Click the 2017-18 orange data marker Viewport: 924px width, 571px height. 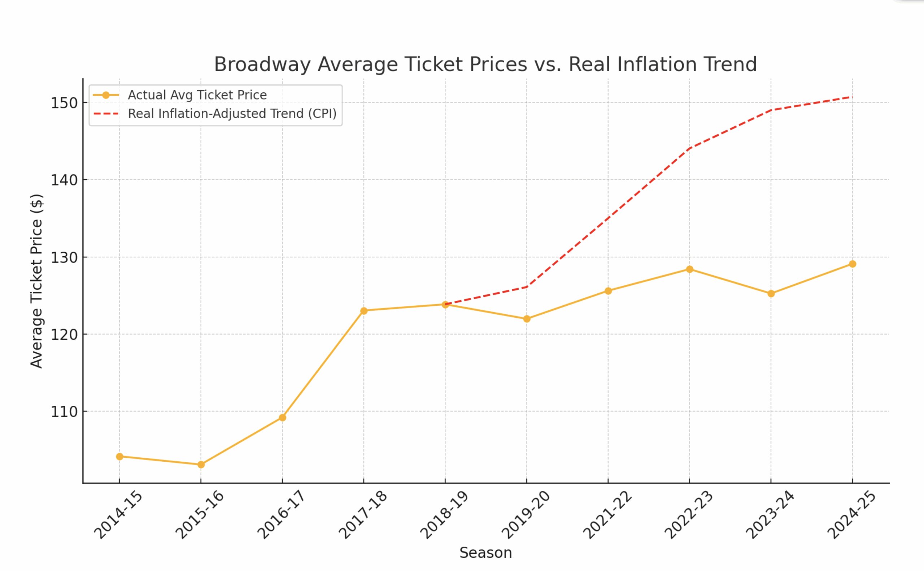coord(363,311)
